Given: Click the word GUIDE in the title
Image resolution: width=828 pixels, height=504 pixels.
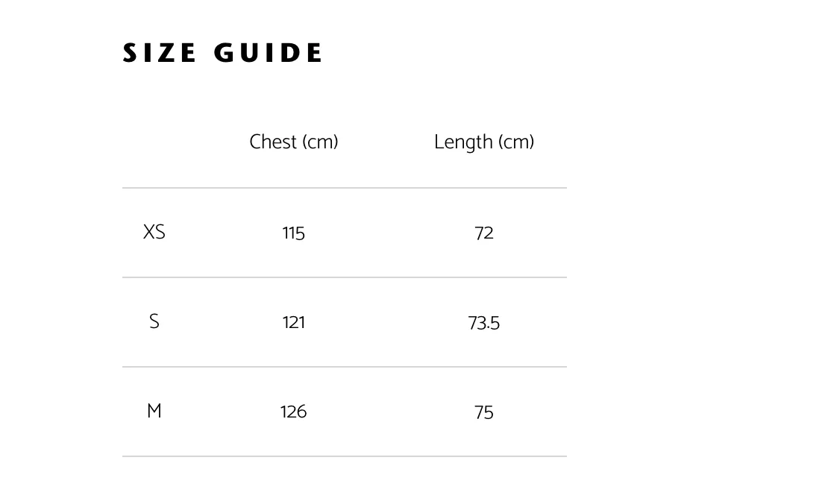Looking at the screenshot, I should click(269, 53).
